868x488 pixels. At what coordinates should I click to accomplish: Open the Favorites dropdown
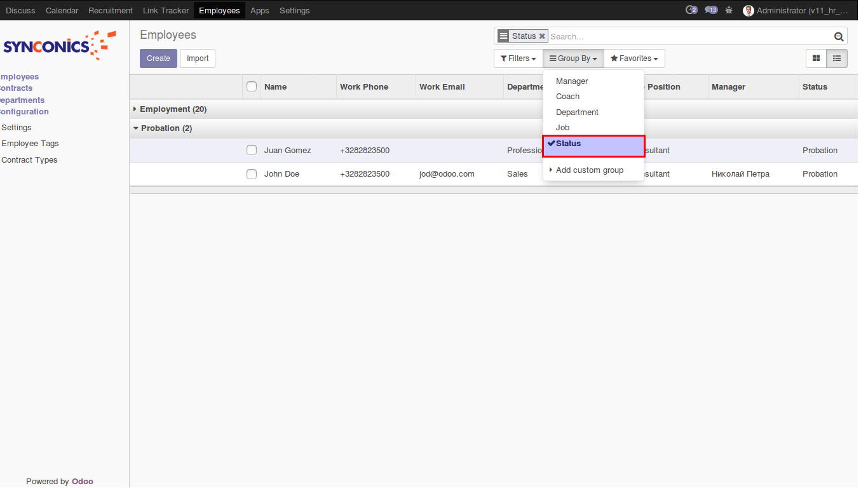tap(634, 58)
